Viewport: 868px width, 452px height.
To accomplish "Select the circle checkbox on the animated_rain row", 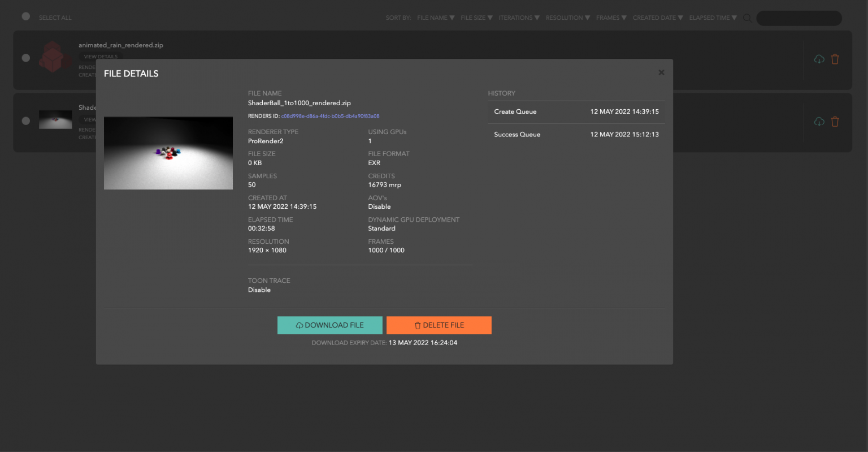I will [25, 57].
